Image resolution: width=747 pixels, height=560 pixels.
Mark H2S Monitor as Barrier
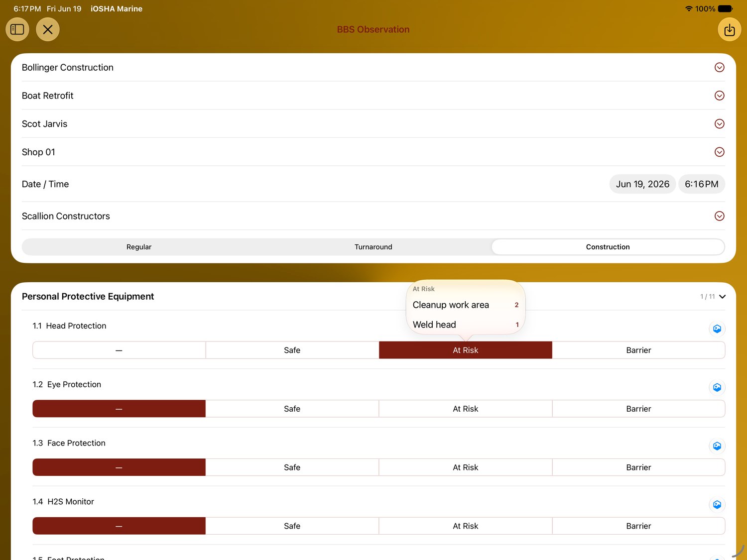click(638, 526)
